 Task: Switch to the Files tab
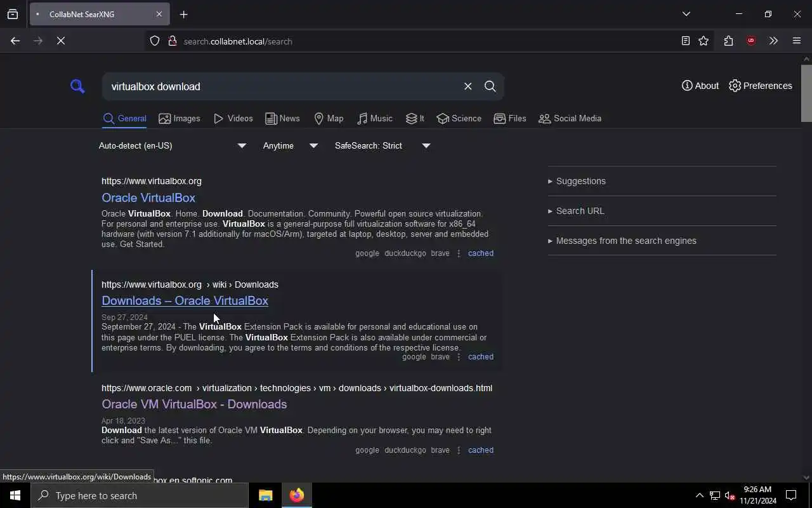[510, 118]
